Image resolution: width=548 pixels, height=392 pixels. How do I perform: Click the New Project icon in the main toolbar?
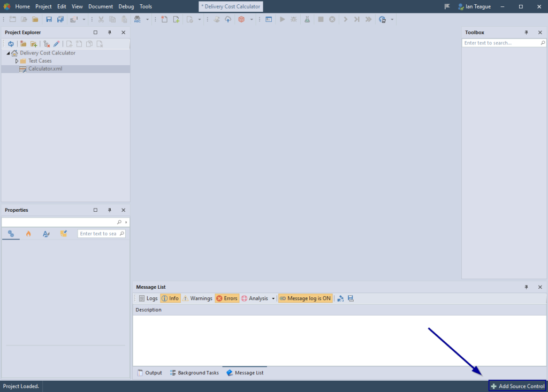coord(13,20)
